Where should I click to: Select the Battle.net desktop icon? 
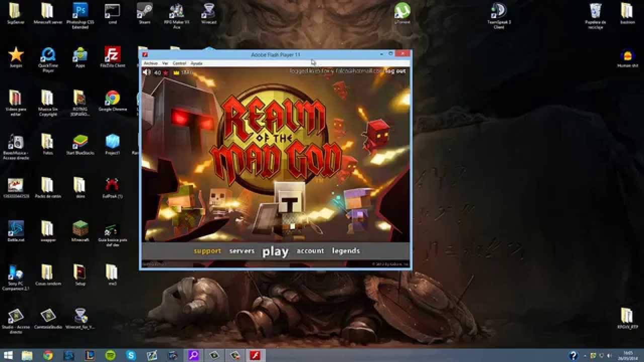click(x=16, y=231)
